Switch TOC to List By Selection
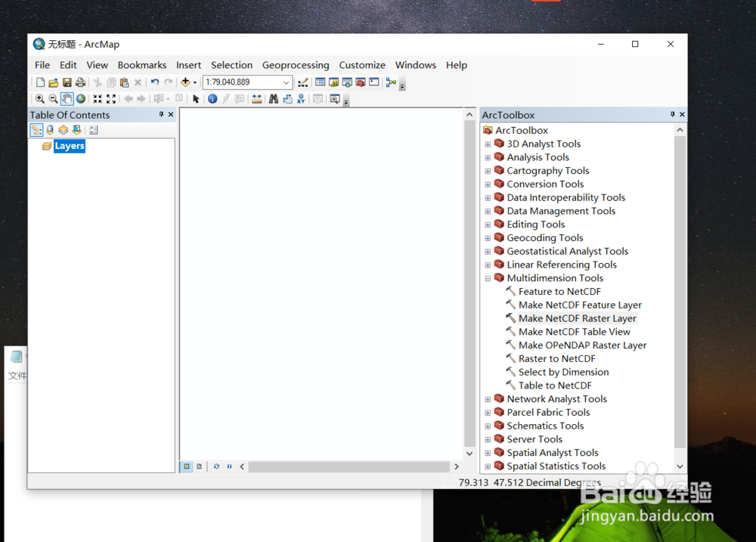 click(x=76, y=130)
